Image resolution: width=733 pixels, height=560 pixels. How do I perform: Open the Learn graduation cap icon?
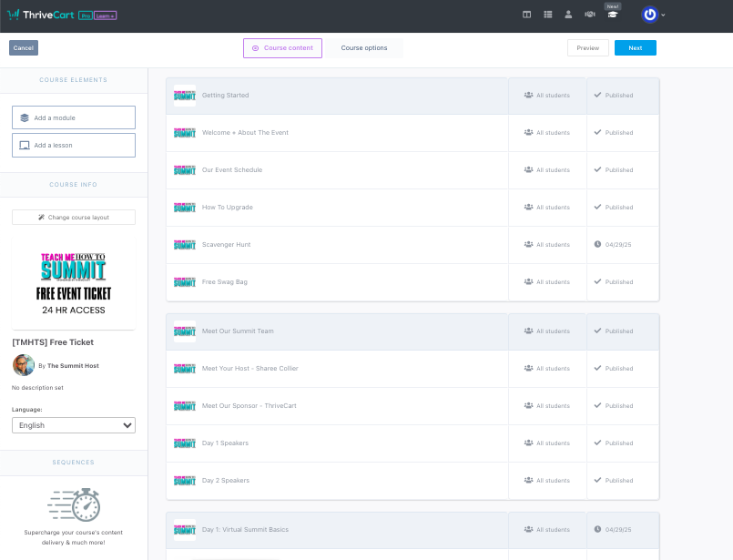point(613,15)
